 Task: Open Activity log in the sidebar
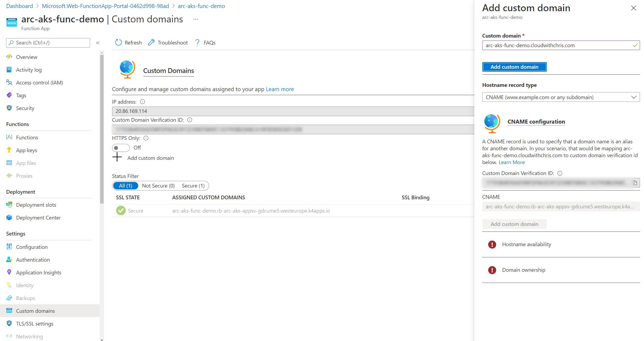pos(29,70)
